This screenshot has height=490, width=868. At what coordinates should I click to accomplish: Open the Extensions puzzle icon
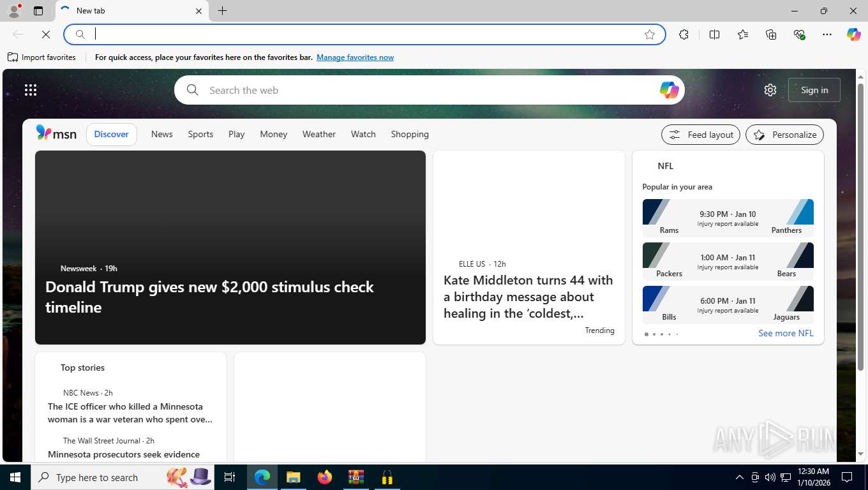click(x=684, y=34)
